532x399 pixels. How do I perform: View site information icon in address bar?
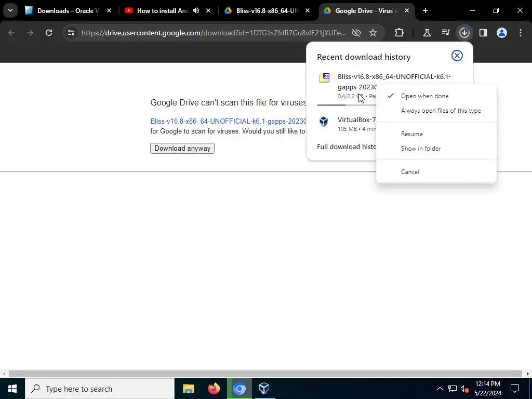click(x=71, y=33)
